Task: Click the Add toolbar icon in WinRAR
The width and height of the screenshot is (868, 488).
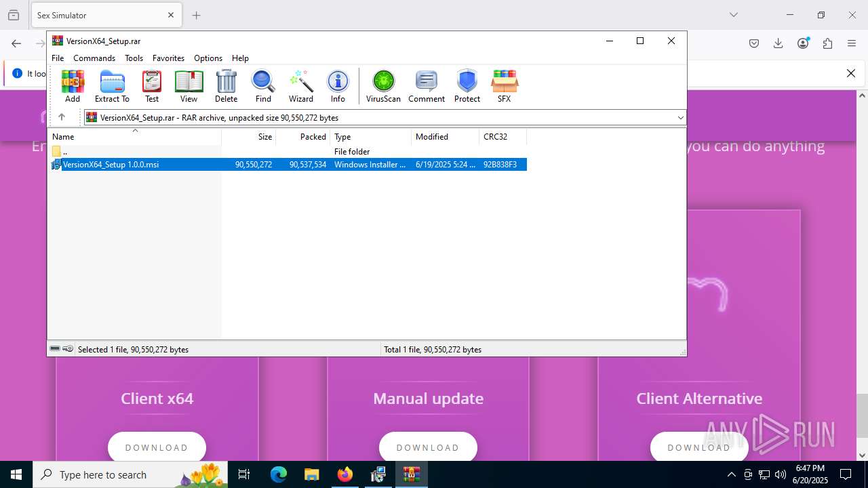Action: (x=73, y=86)
